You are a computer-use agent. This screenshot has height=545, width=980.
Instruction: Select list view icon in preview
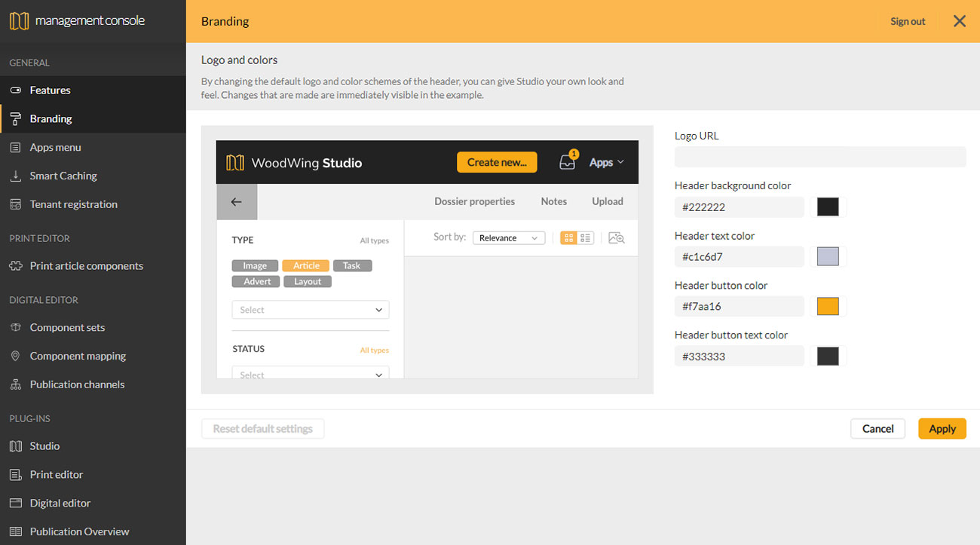click(x=586, y=238)
